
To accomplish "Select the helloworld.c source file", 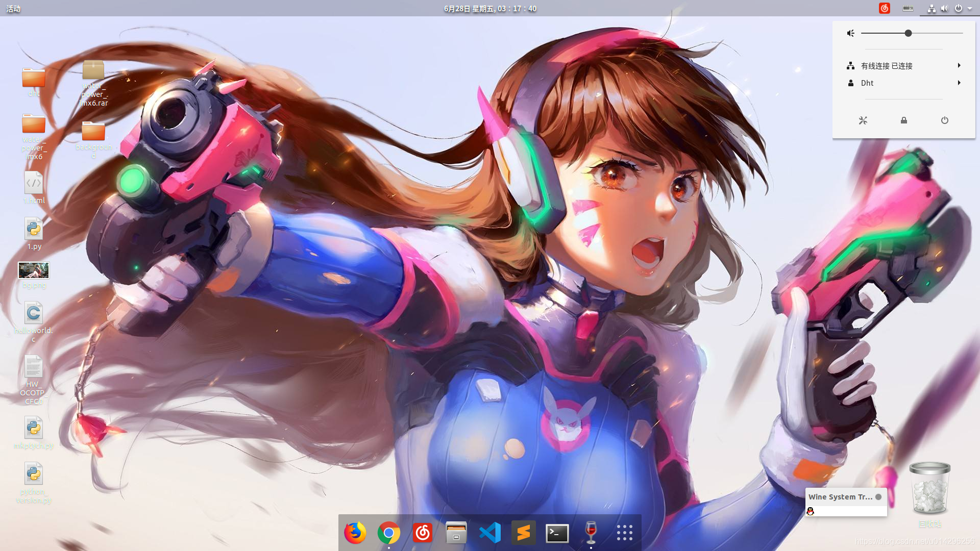I will point(34,322).
